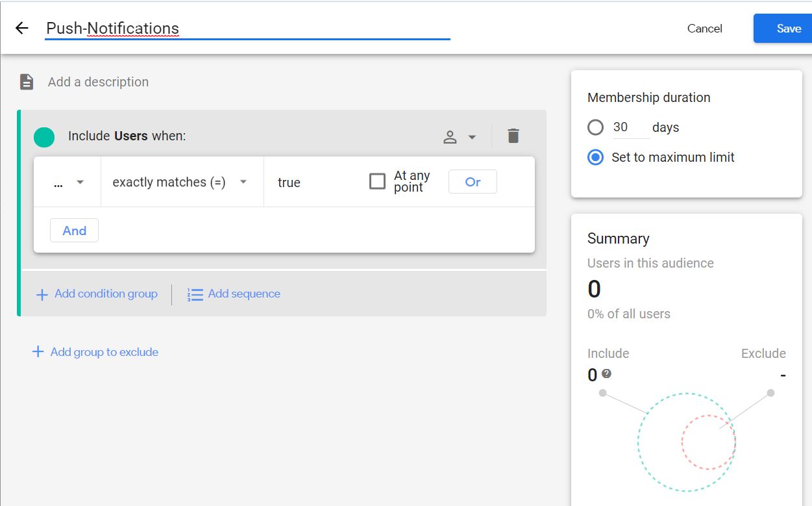The image size is (812, 506).
Task: Click the And button
Action: click(75, 231)
